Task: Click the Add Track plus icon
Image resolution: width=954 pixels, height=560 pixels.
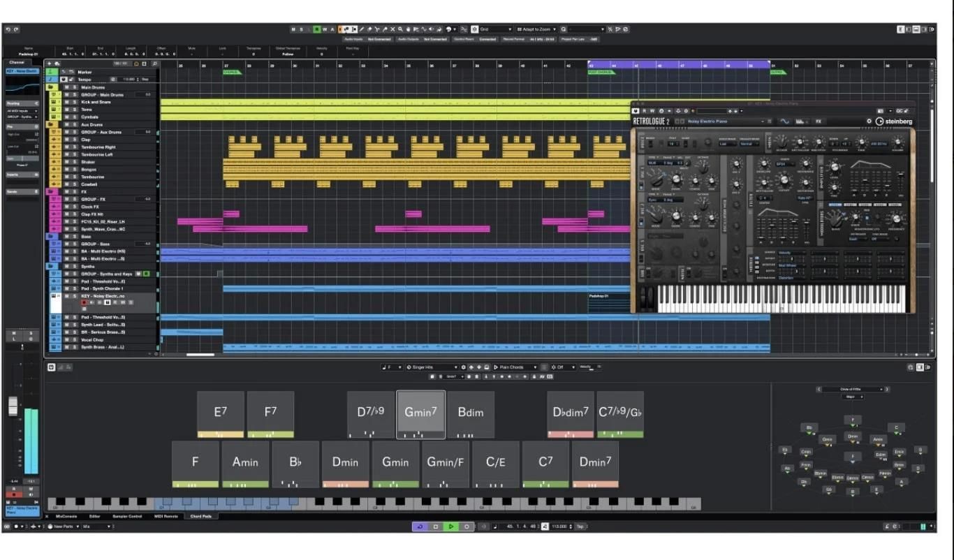Action: 49,64
